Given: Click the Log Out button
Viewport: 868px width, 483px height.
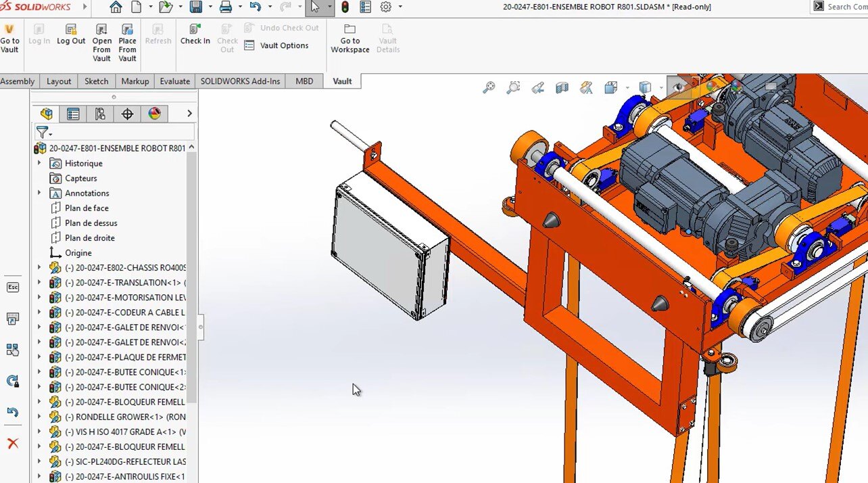Looking at the screenshot, I should 71,35.
